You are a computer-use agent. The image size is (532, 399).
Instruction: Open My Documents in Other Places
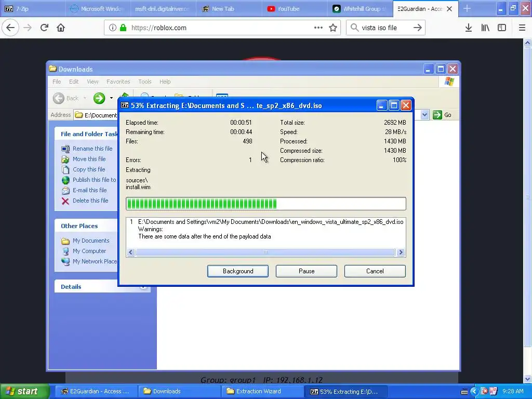pyautogui.click(x=91, y=241)
